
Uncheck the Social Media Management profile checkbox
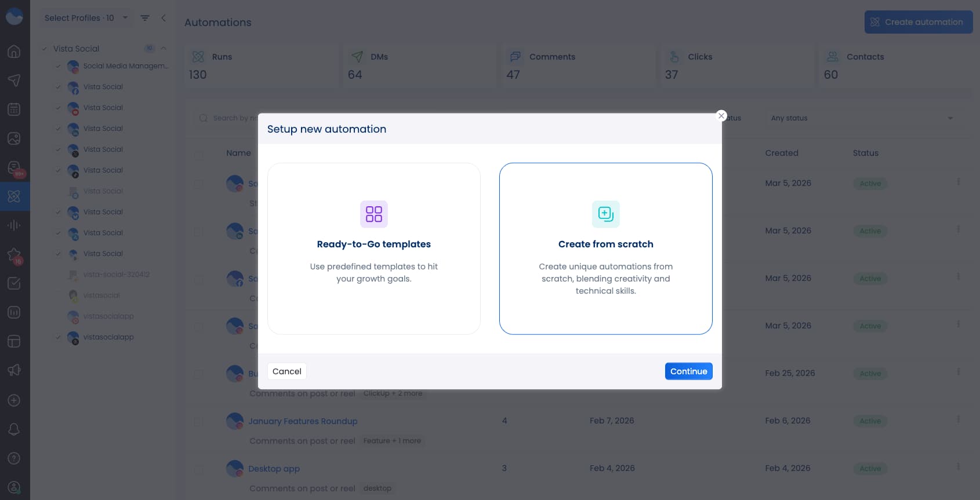(58, 66)
